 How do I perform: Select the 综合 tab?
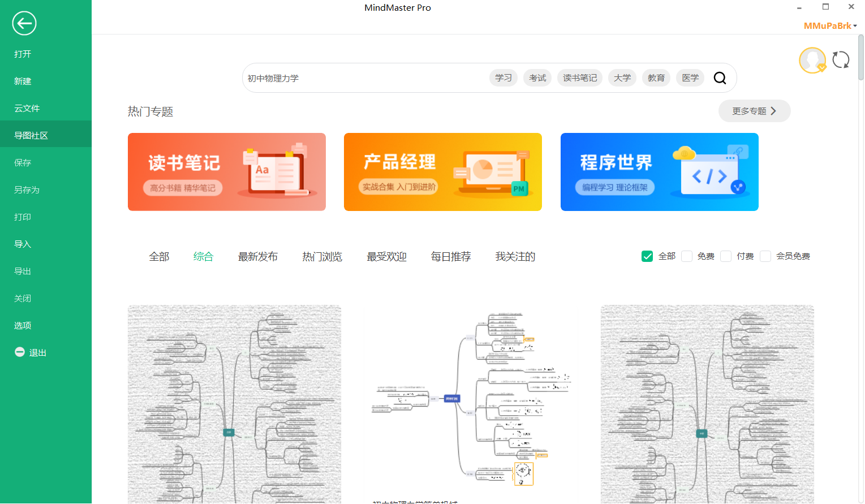(x=203, y=257)
